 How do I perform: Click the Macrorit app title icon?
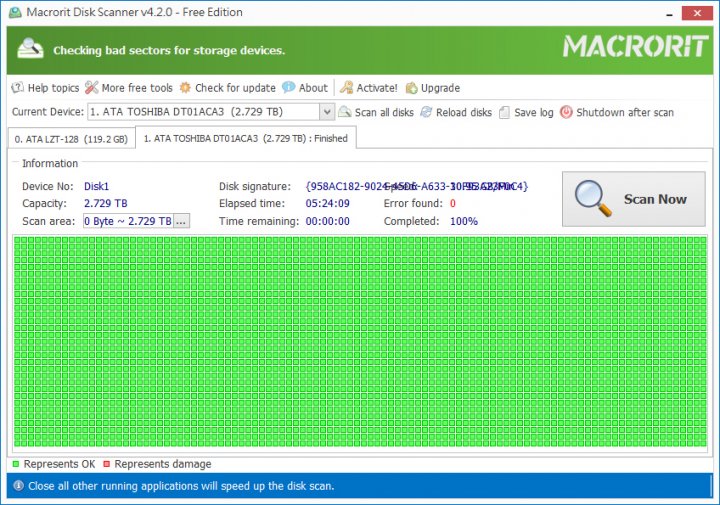pyautogui.click(x=16, y=12)
